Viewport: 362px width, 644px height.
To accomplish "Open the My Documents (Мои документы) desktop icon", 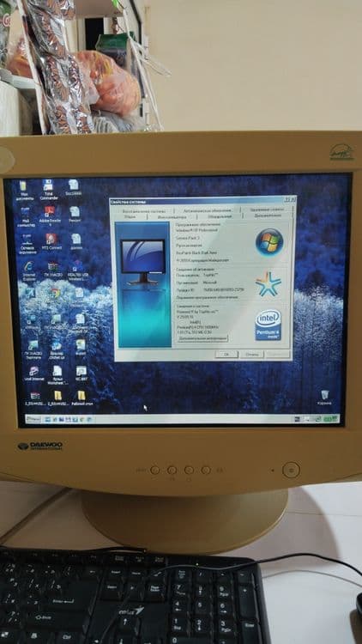I will (23, 190).
